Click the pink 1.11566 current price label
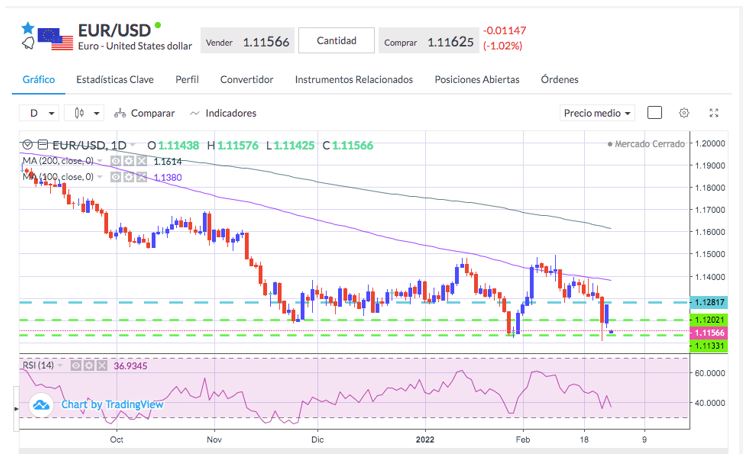Screen dimensions: 746x463 click(x=709, y=333)
